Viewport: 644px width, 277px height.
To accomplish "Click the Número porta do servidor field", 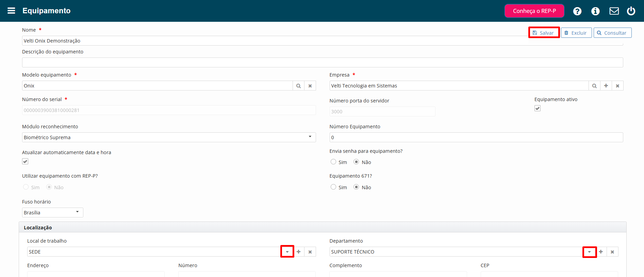I will [x=382, y=112].
